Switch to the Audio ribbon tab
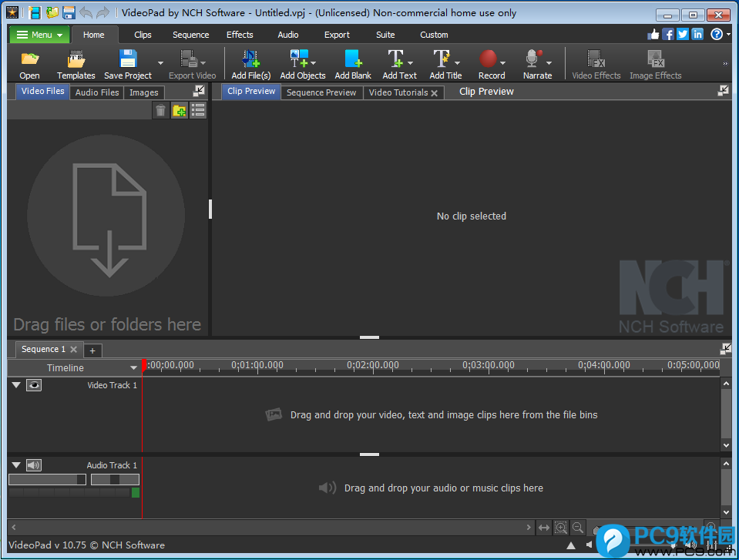Viewport: 739px width, 560px height. [x=288, y=35]
